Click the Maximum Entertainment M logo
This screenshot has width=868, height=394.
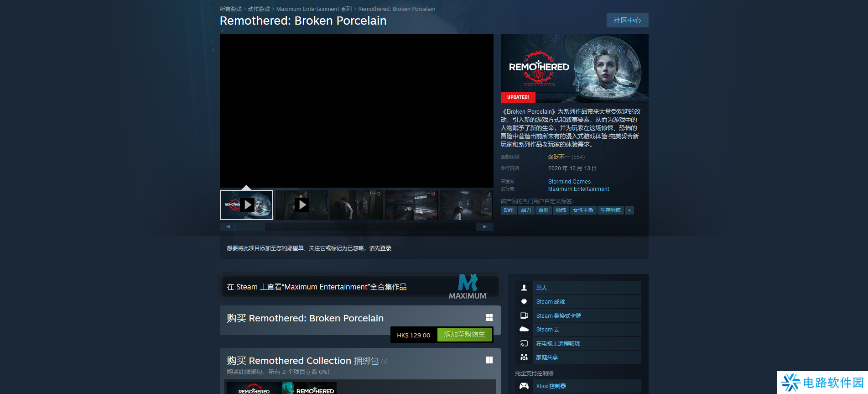[x=468, y=287]
